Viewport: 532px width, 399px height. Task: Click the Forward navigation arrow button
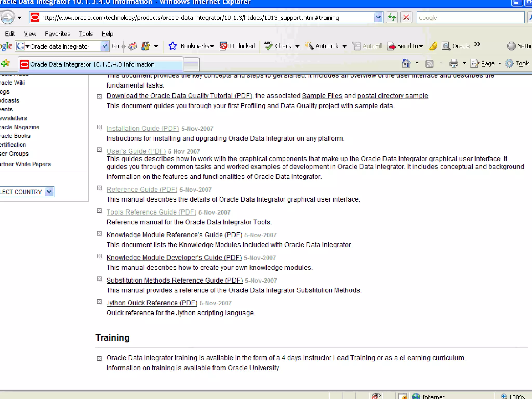8,17
